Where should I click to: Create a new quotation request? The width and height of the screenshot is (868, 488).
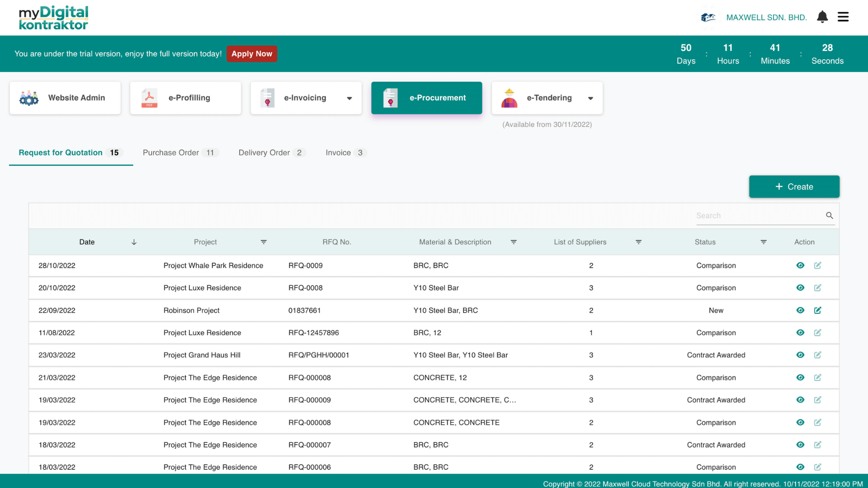(x=794, y=187)
